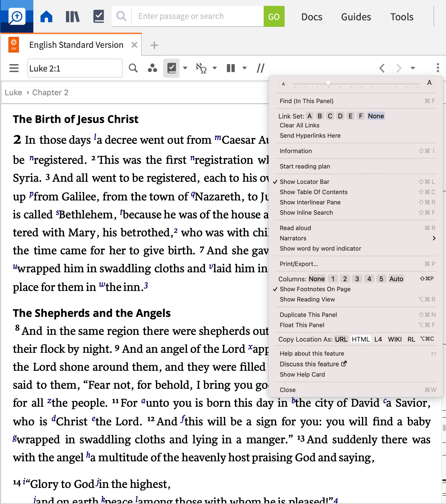446x504 pixels.
Task: Choose Start reading plan
Action: [x=356, y=166]
